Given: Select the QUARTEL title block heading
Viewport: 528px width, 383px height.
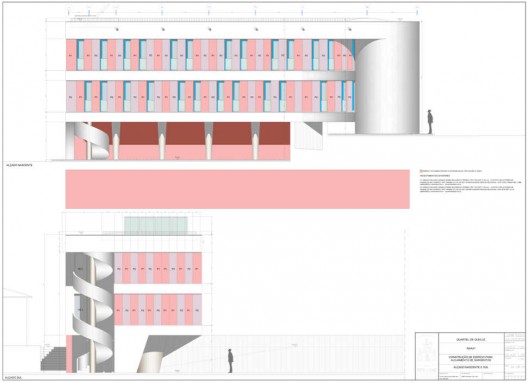Looking at the screenshot, I should 471,340.
